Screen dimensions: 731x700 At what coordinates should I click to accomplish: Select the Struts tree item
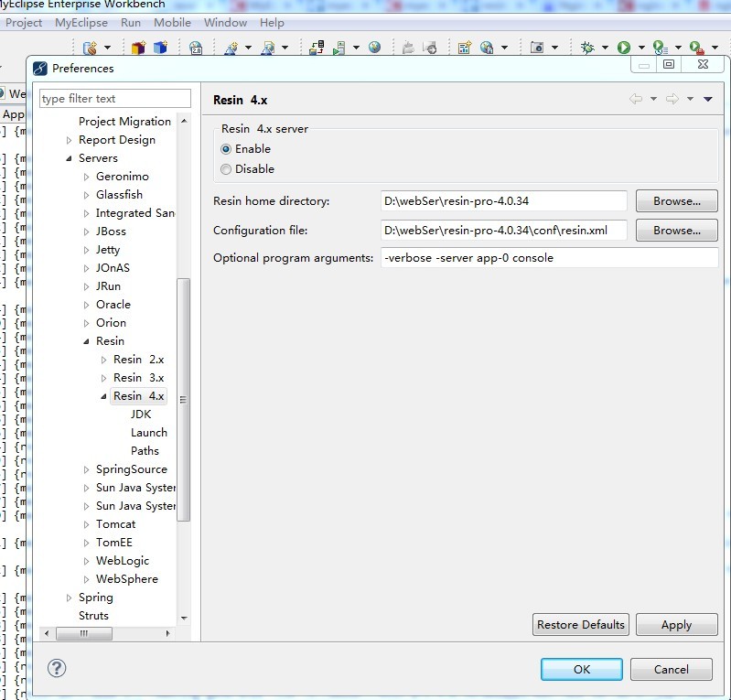click(93, 616)
